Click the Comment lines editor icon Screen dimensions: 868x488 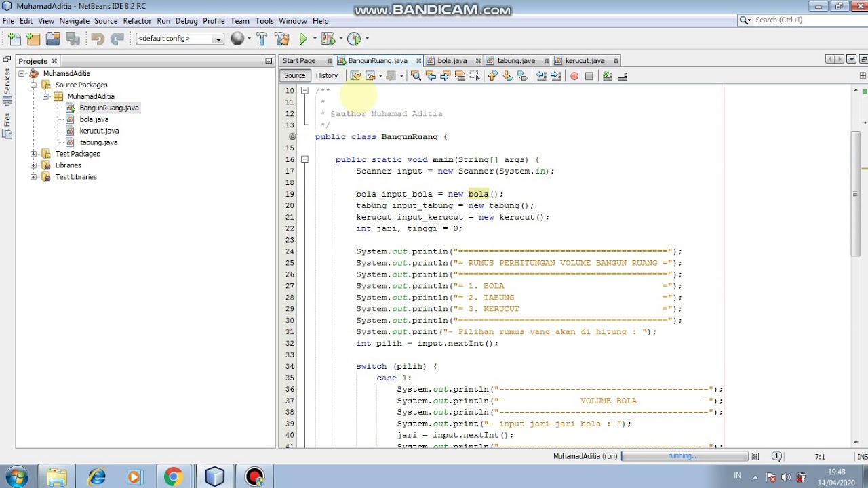608,76
